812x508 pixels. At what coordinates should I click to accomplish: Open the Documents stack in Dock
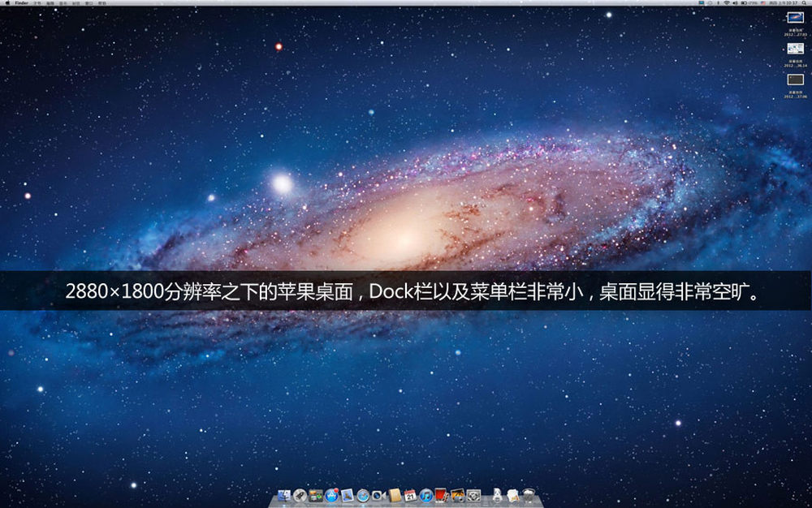512,496
